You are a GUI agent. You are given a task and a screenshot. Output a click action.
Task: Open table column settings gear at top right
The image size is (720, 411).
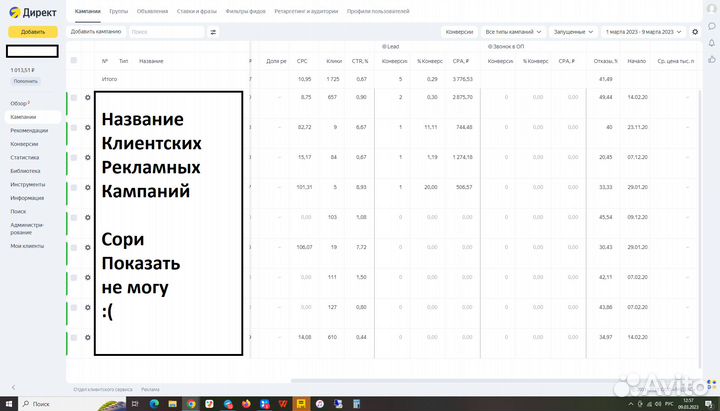click(x=695, y=32)
